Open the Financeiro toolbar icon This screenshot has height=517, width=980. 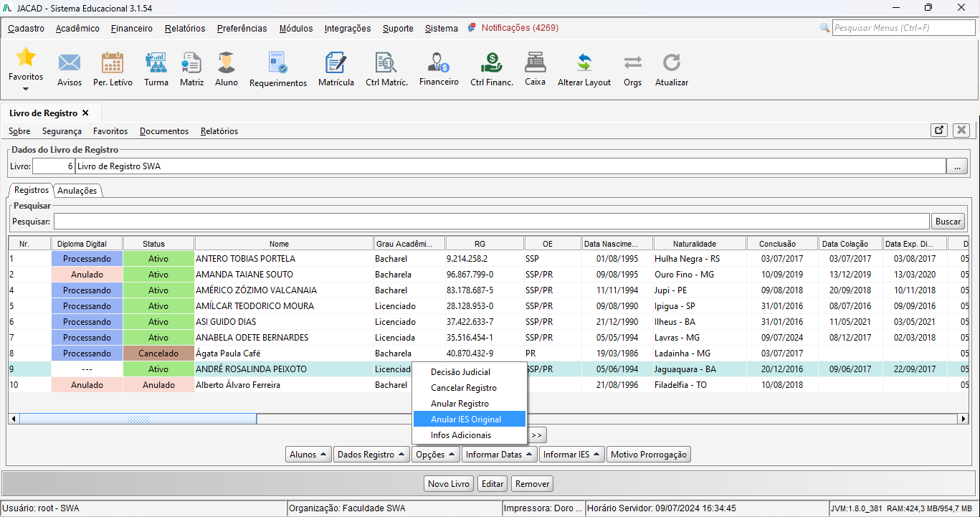pyautogui.click(x=439, y=62)
